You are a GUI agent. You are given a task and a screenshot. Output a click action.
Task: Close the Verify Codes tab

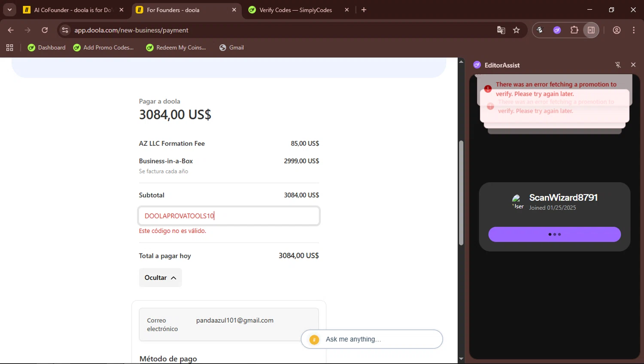[x=346, y=10]
